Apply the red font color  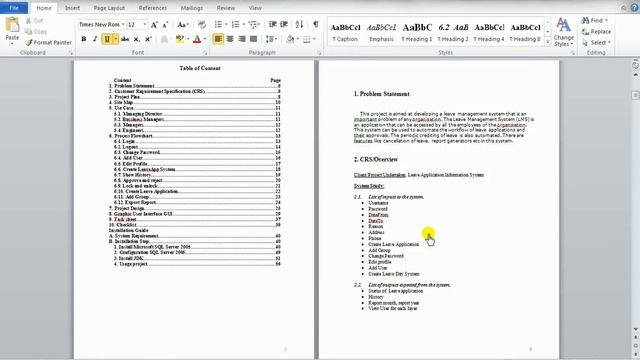197,39
